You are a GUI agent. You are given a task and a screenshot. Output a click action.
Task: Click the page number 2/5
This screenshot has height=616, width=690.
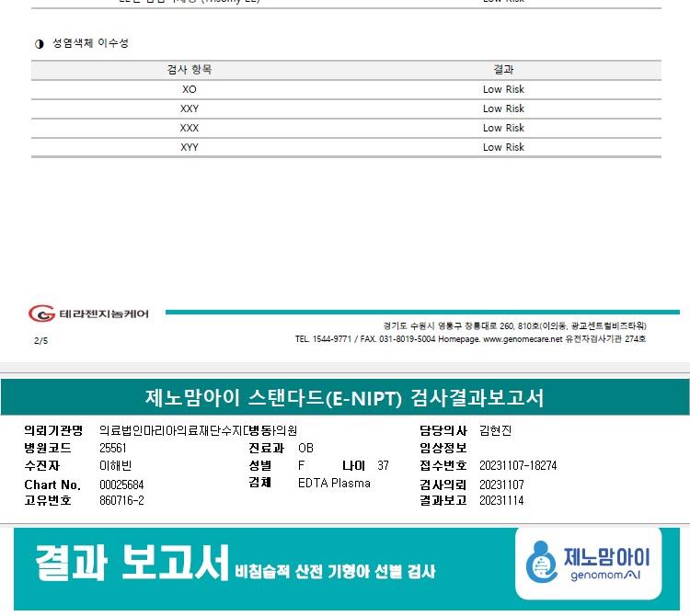coord(40,341)
